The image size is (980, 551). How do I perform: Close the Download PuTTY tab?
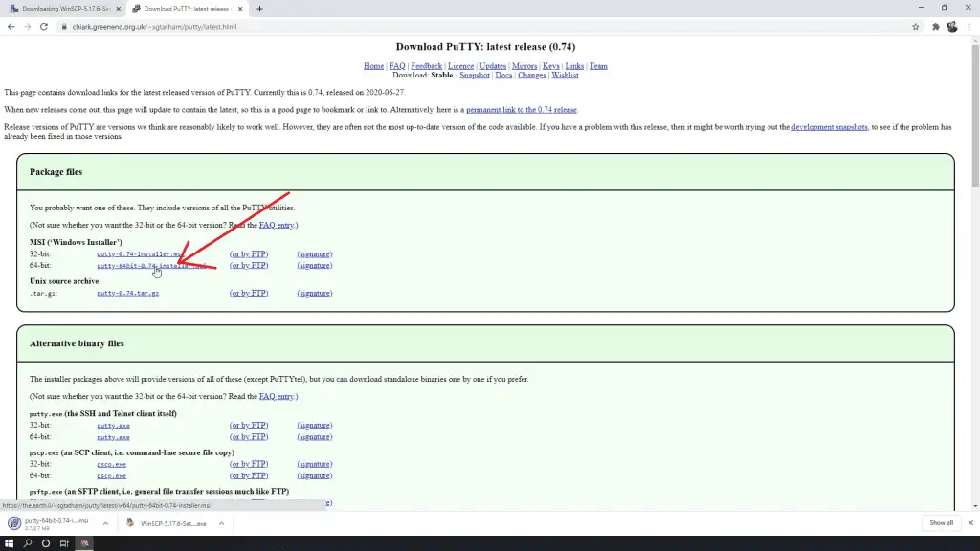240,9
